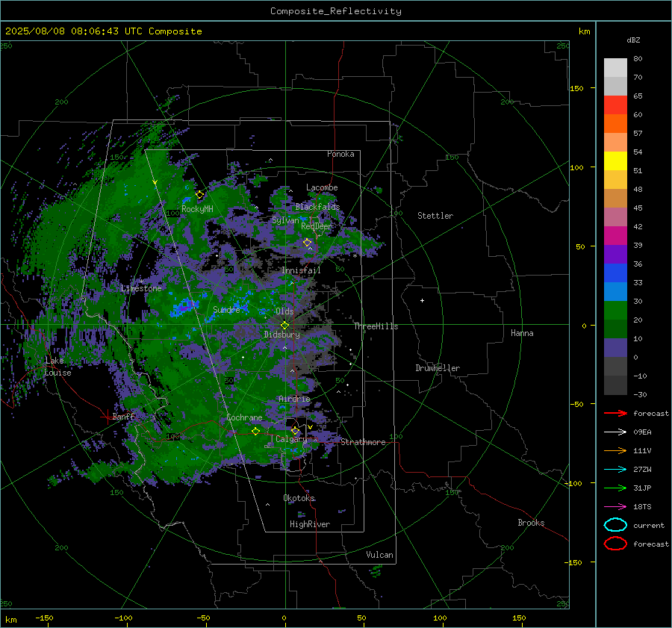Click the Didsbury town label
This screenshot has width=672, height=628.
[x=282, y=335]
